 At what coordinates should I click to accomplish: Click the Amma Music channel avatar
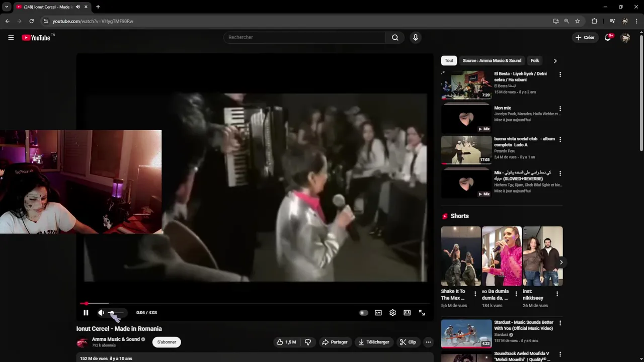(x=82, y=343)
